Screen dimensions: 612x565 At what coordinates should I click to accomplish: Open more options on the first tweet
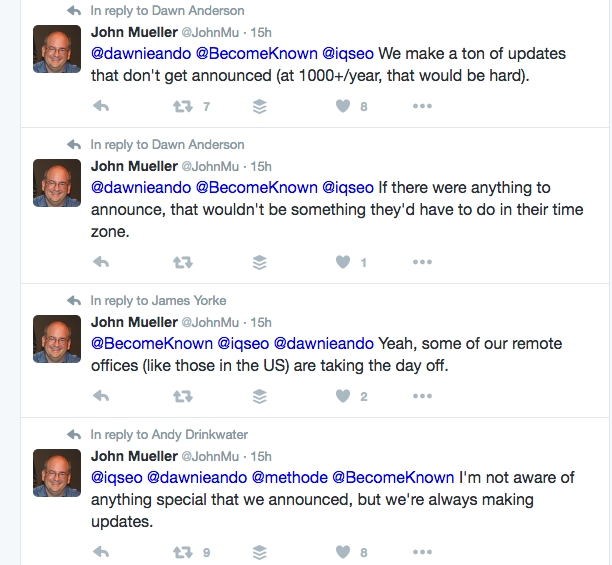click(422, 106)
